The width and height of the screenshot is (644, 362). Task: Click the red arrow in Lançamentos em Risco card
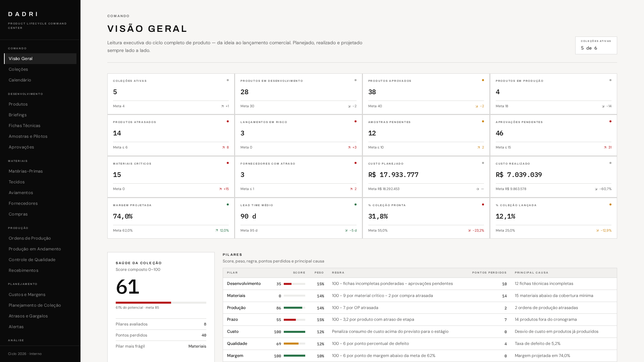[x=349, y=147]
